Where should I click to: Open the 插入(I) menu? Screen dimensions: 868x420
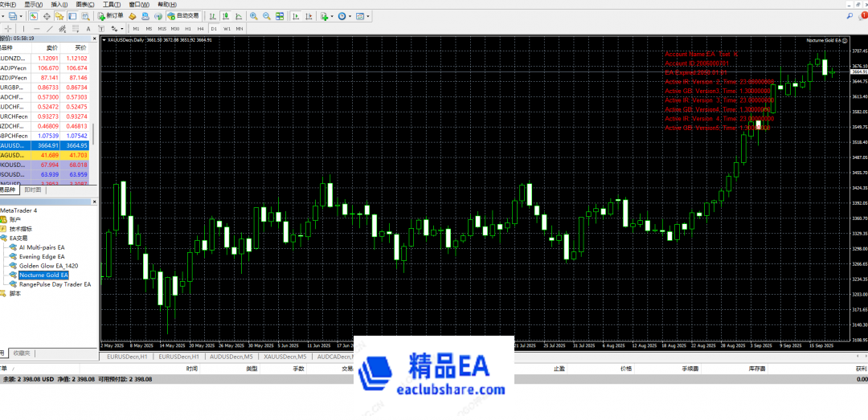tap(59, 5)
